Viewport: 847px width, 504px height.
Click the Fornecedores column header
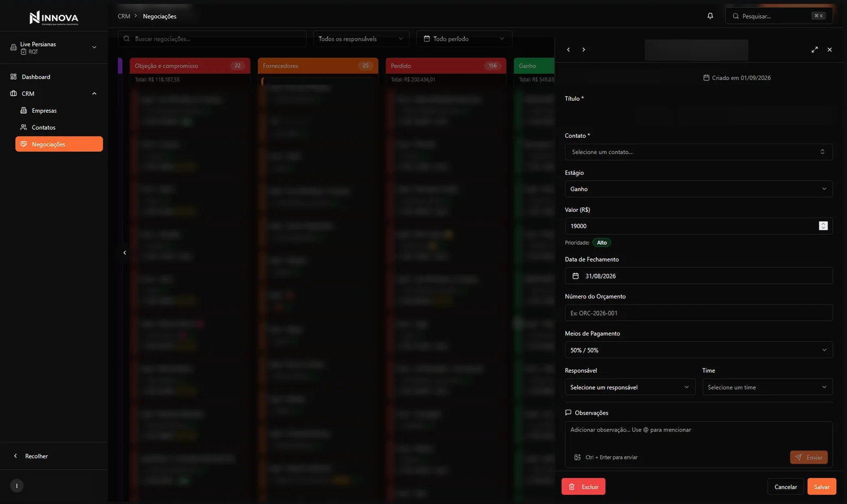pyautogui.click(x=318, y=66)
